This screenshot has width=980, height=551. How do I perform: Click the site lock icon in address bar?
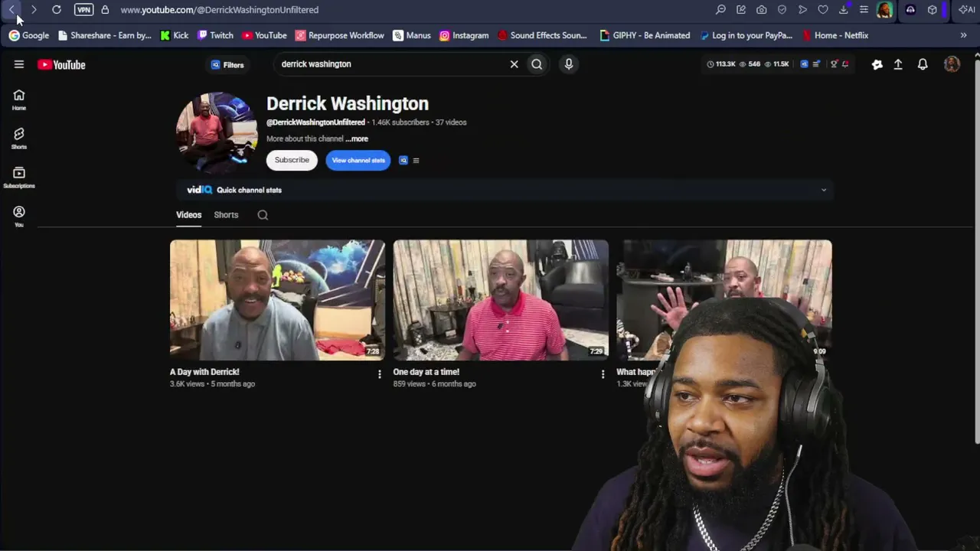[x=105, y=10]
